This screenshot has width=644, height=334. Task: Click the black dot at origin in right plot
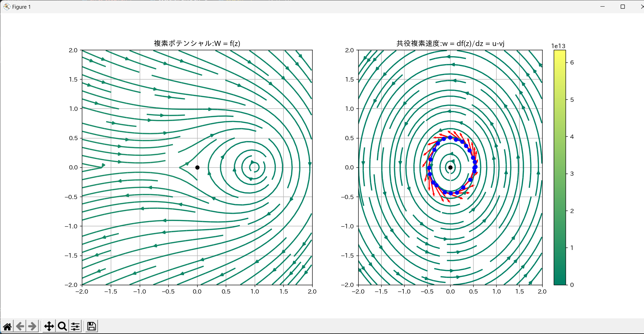(450, 167)
